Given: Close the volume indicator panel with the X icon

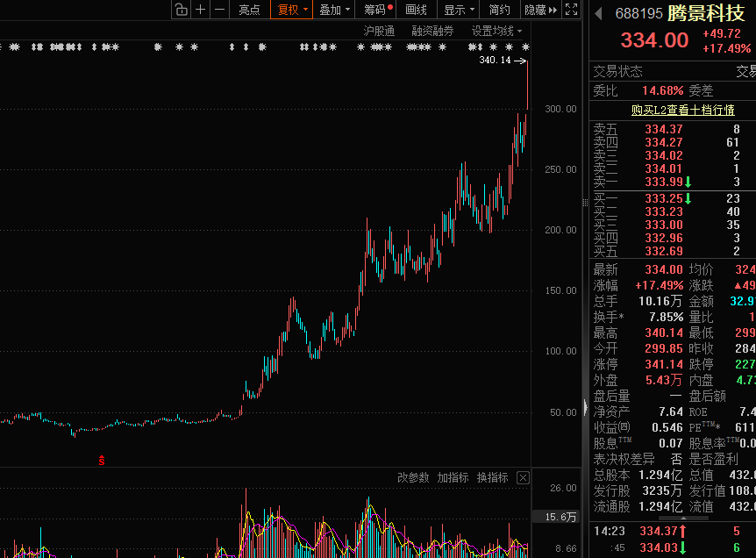Looking at the screenshot, I should click(x=523, y=478).
